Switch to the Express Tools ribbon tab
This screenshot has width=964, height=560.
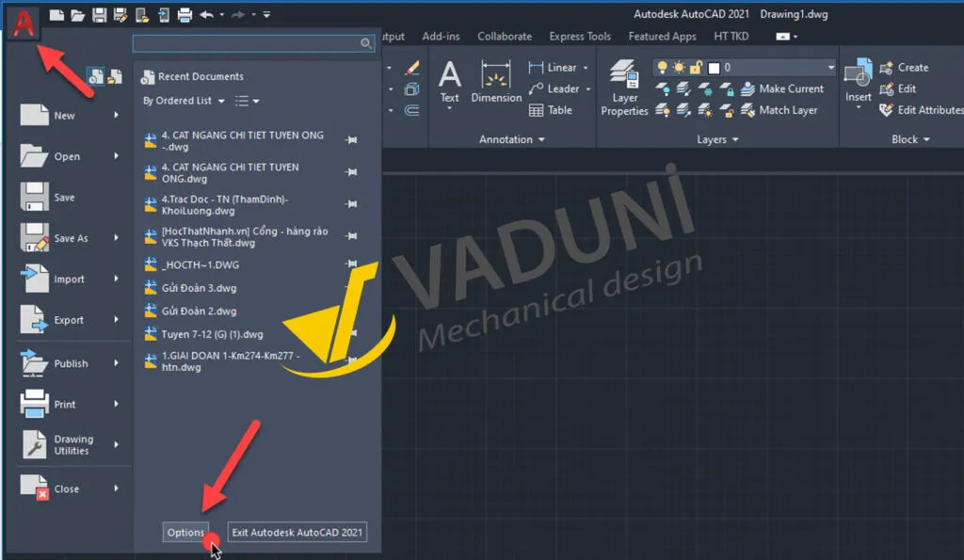(580, 36)
